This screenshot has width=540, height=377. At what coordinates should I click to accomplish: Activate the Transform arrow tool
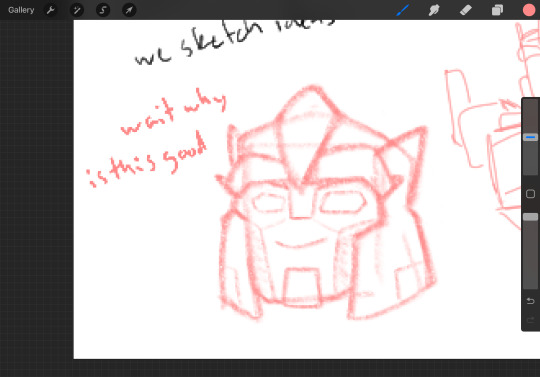point(129,10)
